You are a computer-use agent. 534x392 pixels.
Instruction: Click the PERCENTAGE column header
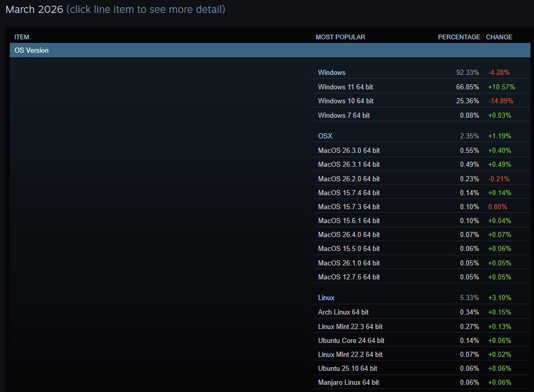click(x=459, y=37)
